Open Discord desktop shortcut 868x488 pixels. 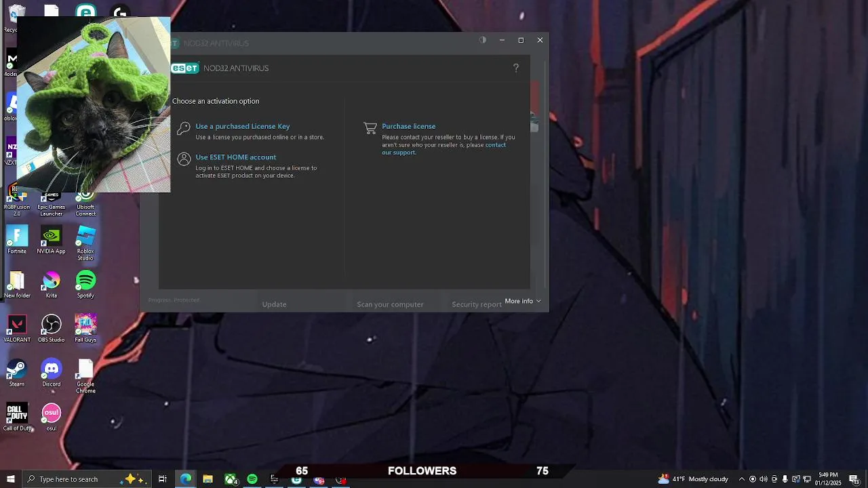[51, 373]
